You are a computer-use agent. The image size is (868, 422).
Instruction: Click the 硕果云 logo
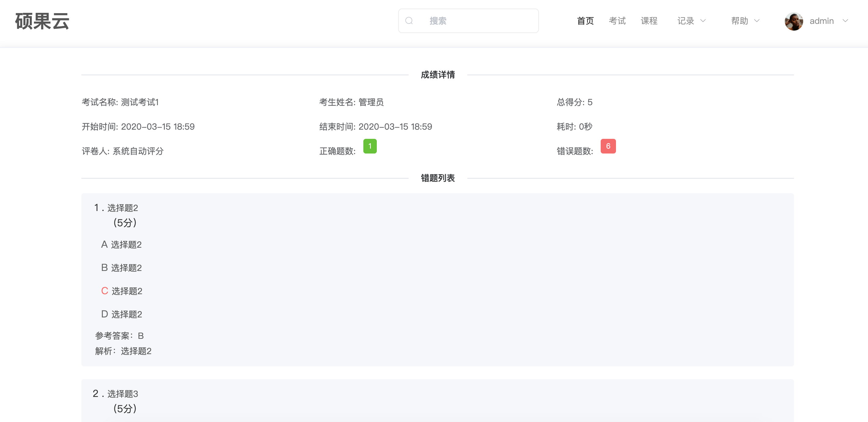click(42, 21)
